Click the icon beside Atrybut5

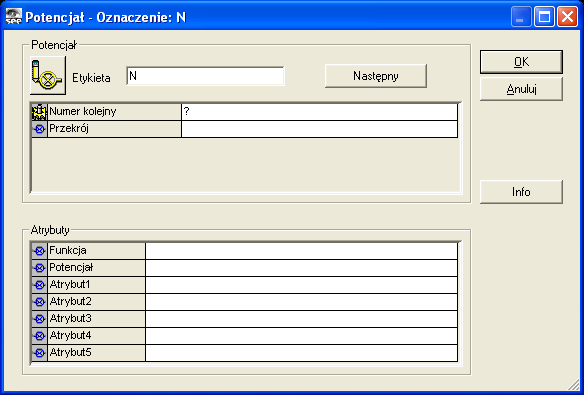pos(39,353)
